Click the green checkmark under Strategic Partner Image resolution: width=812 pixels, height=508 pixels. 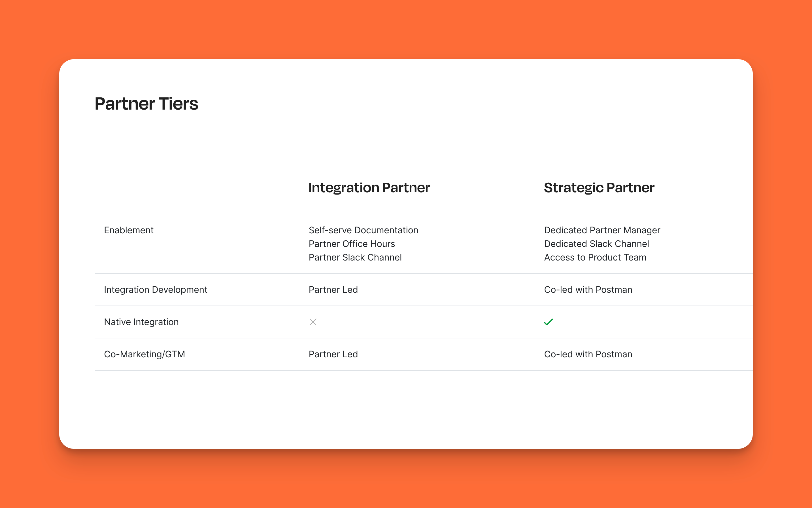point(548,322)
